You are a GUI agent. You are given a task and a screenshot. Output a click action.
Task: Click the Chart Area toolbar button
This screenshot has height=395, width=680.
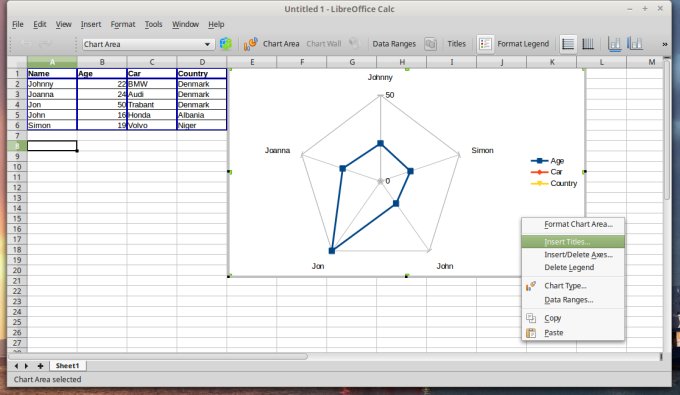pyautogui.click(x=281, y=44)
